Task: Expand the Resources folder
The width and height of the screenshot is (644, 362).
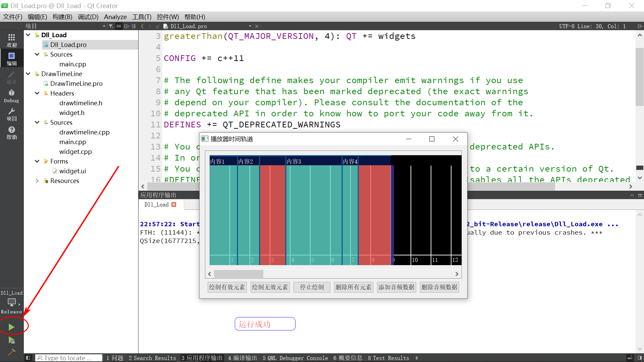Action: point(37,181)
